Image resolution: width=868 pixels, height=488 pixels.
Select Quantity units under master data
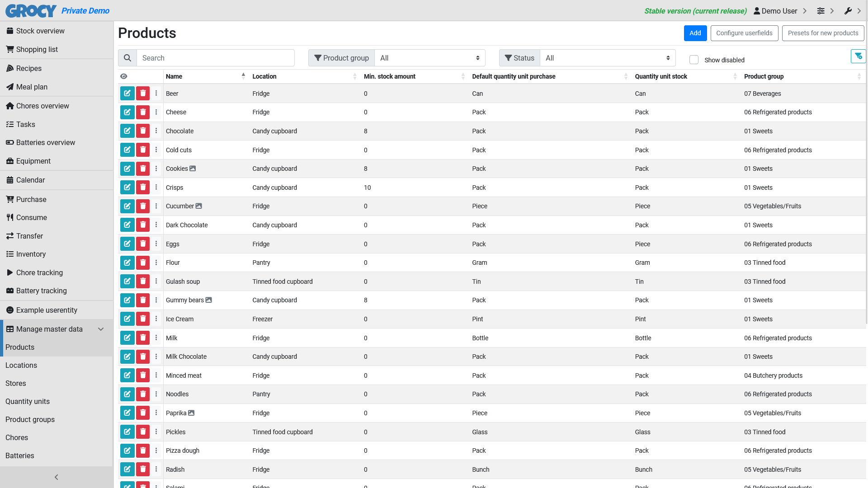[57, 401]
